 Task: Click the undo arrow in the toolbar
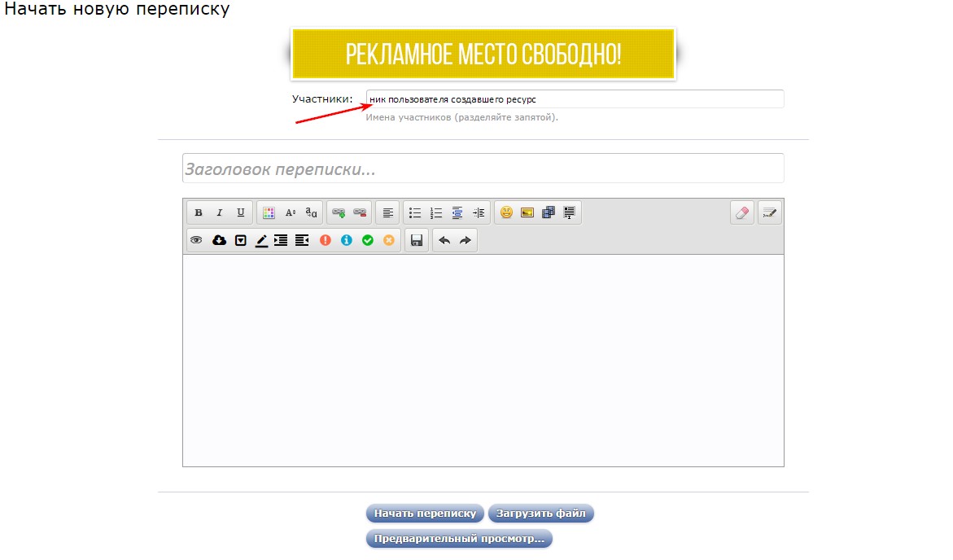coord(444,241)
